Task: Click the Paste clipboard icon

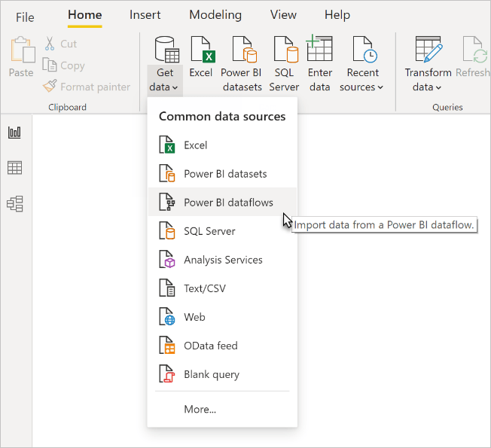Action: click(x=21, y=57)
